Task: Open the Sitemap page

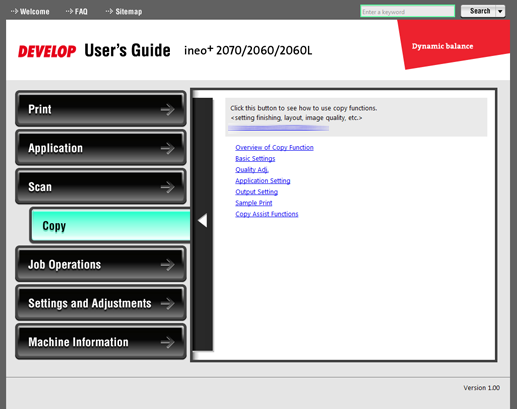Action: (x=124, y=12)
